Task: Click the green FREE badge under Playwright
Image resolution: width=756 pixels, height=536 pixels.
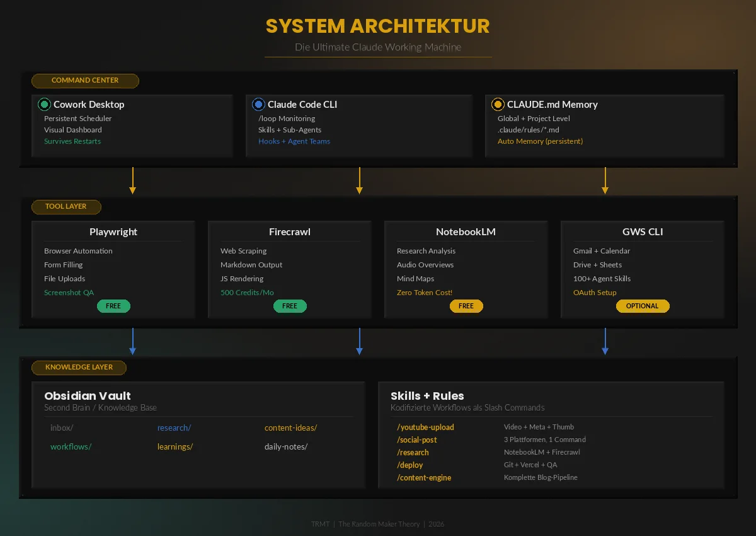Action: 113,306
